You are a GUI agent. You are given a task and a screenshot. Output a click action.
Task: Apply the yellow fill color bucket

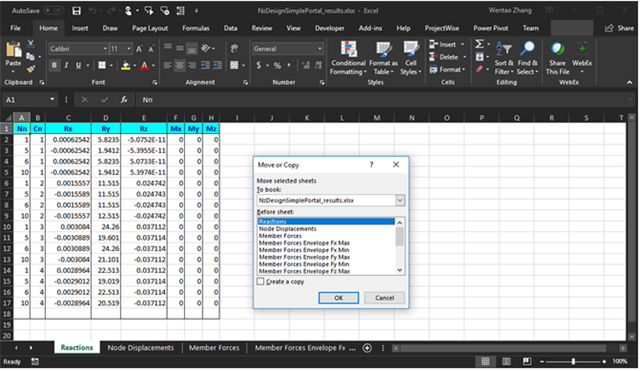[x=126, y=65]
